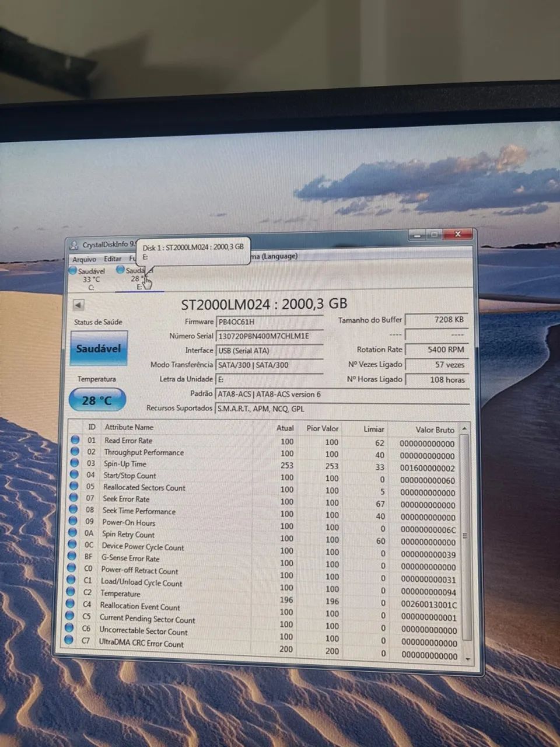Click the power-on count 57 vezes
Viewport: 560px width, 747px height.
click(436, 365)
